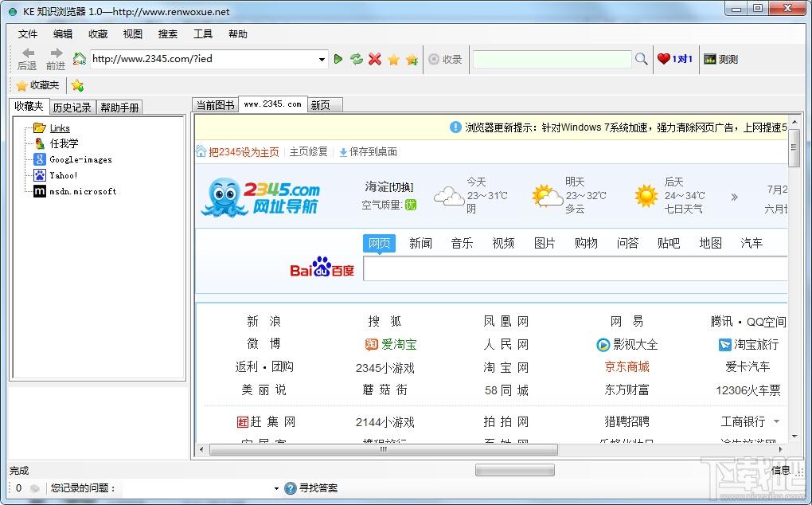Open the 收藏 menu
The width and height of the screenshot is (812, 505).
coord(98,34)
